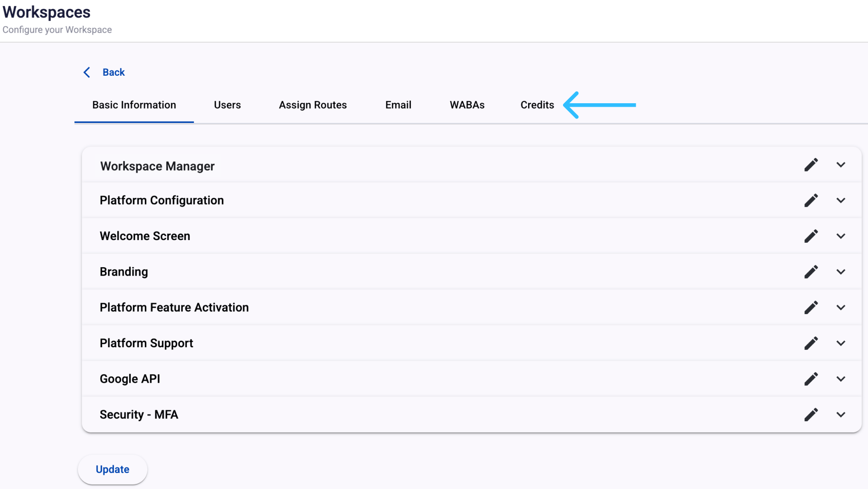Image resolution: width=868 pixels, height=489 pixels.
Task: Click the Platform Configuration row title
Action: pos(161,200)
